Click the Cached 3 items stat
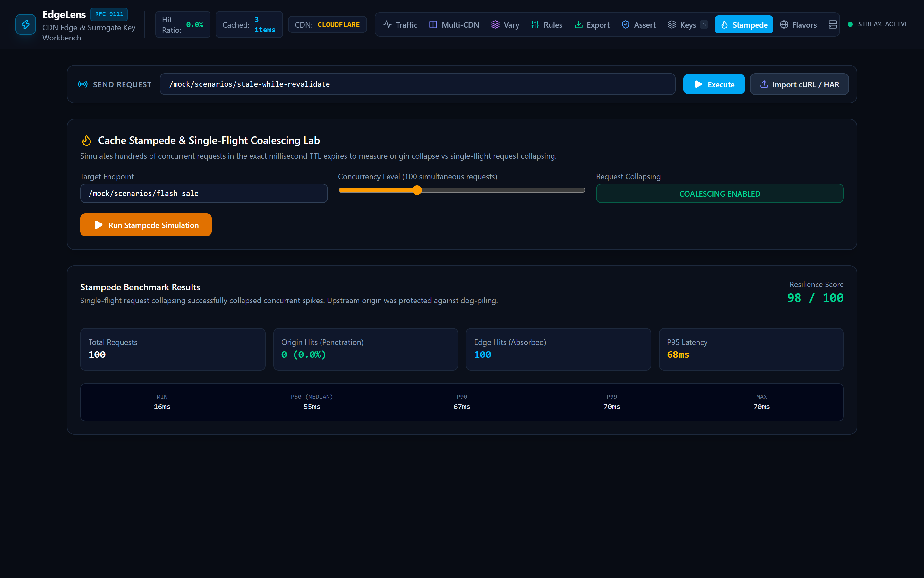Viewport: 924px width, 578px height. coord(249,24)
